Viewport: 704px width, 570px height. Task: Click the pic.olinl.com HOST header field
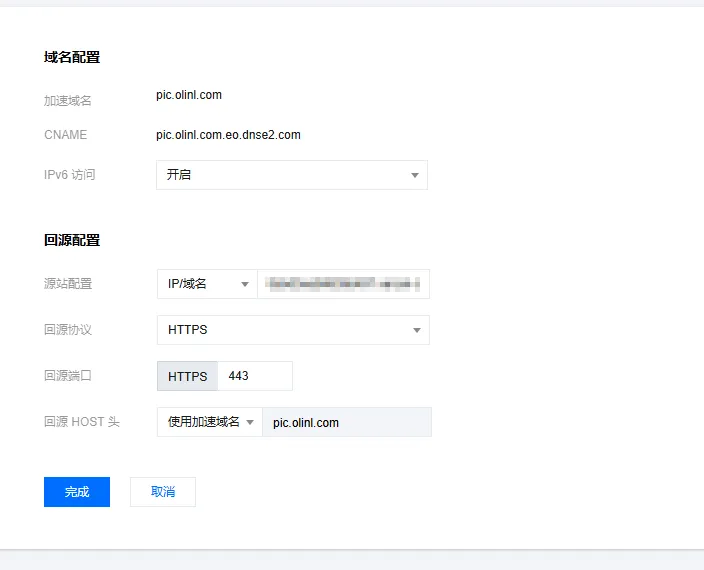point(346,422)
